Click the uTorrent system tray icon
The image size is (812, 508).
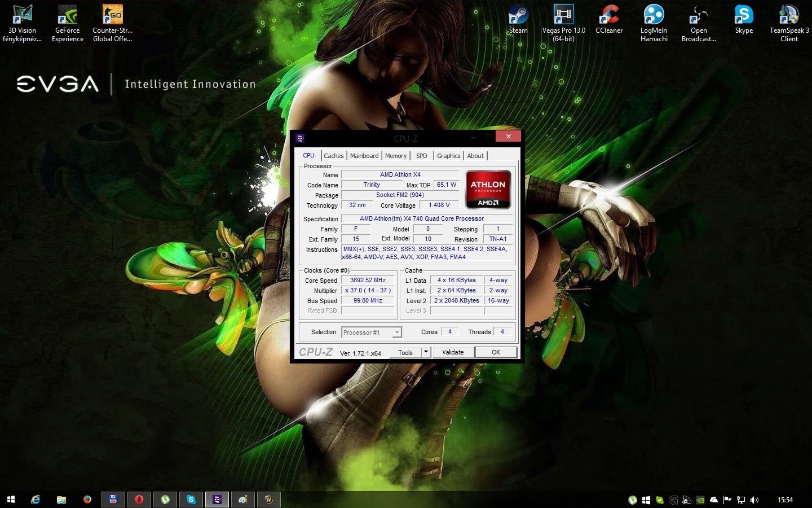pyautogui.click(x=633, y=500)
